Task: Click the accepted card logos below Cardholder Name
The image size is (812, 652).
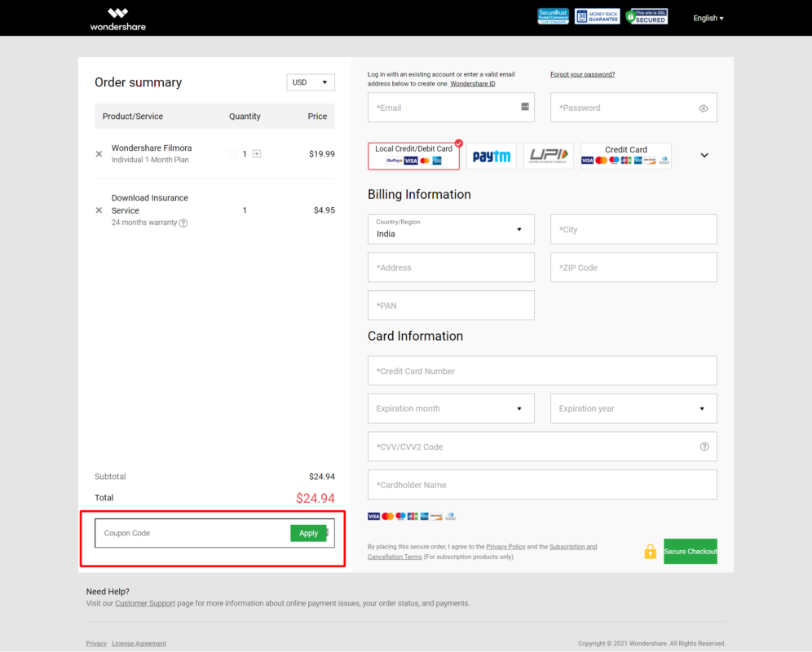Action: point(412,517)
